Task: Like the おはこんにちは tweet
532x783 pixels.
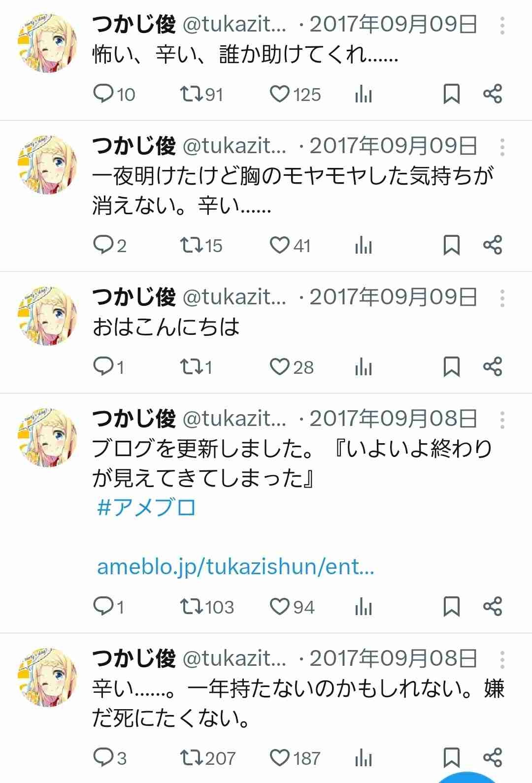Action: coord(292,366)
